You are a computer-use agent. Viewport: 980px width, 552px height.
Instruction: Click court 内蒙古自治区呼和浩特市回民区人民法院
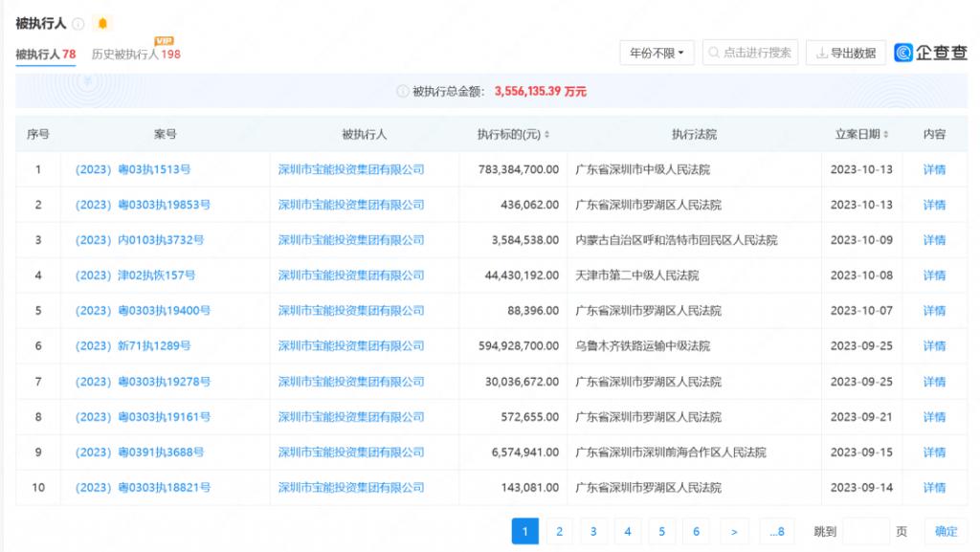pos(677,240)
